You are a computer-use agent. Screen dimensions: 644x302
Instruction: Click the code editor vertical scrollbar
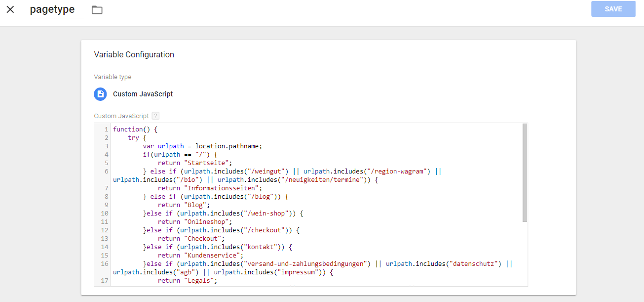click(x=525, y=173)
